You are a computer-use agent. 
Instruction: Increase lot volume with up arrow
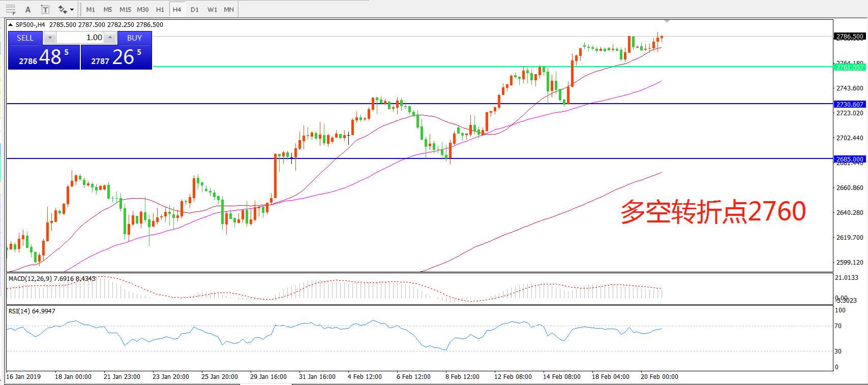[110, 38]
